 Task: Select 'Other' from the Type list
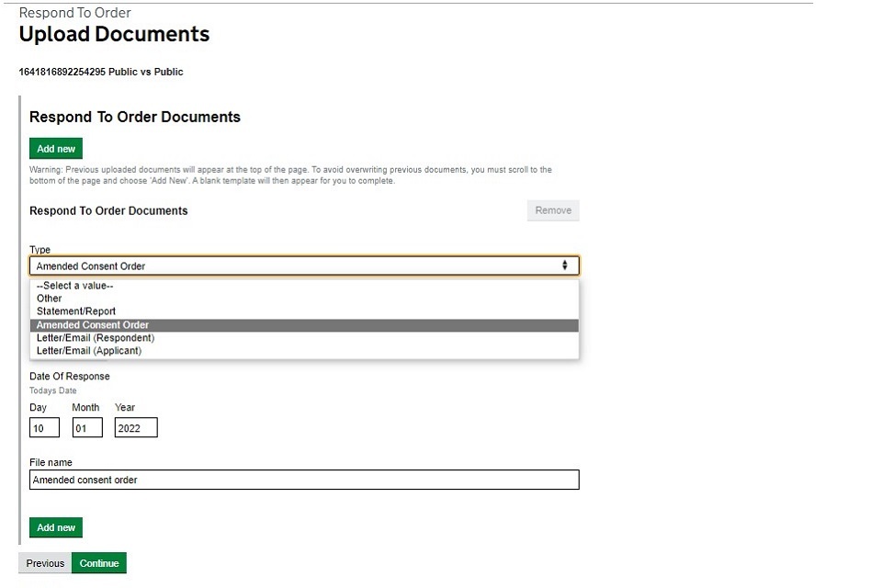tap(50, 299)
